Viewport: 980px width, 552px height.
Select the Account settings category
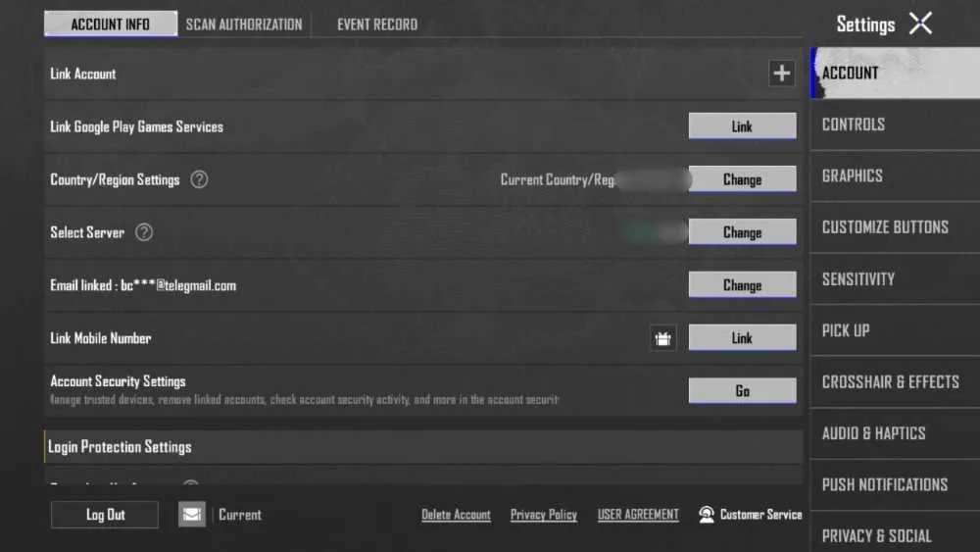895,74
